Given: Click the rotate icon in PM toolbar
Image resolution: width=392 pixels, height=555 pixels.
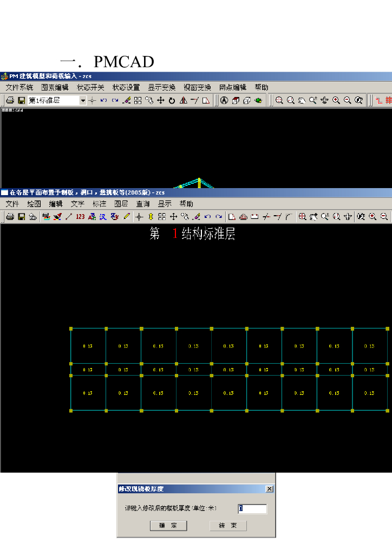Looking at the screenshot, I should coord(172,100).
